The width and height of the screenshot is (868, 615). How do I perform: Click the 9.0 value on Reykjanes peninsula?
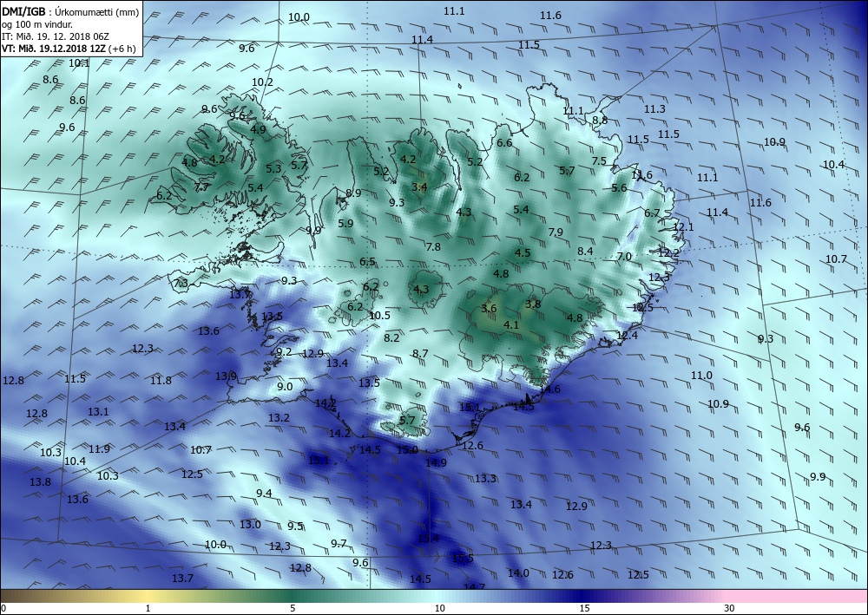coord(285,387)
